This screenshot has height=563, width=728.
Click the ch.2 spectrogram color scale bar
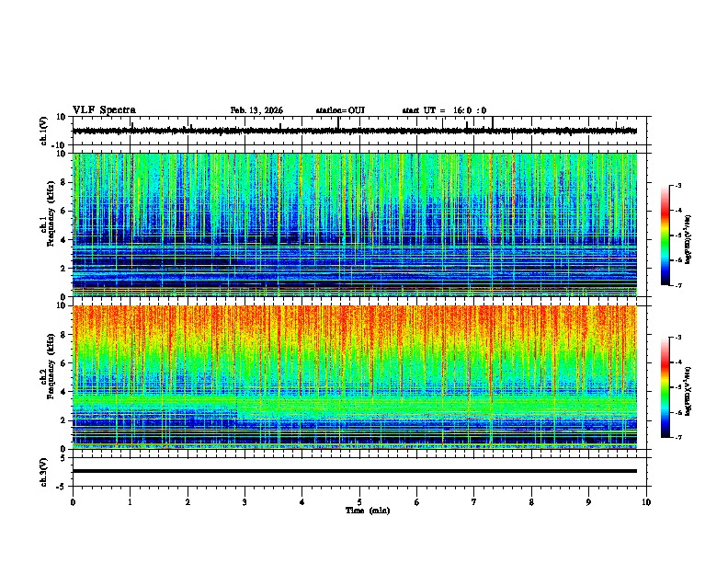point(665,387)
